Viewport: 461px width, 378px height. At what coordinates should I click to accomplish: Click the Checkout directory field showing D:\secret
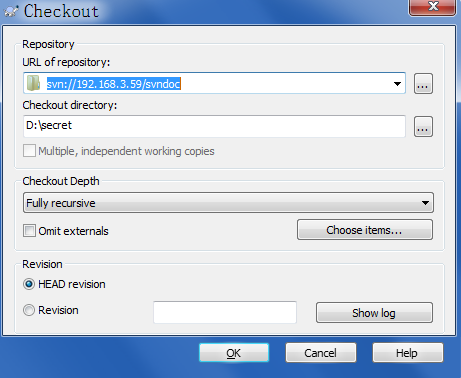coord(214,126)
